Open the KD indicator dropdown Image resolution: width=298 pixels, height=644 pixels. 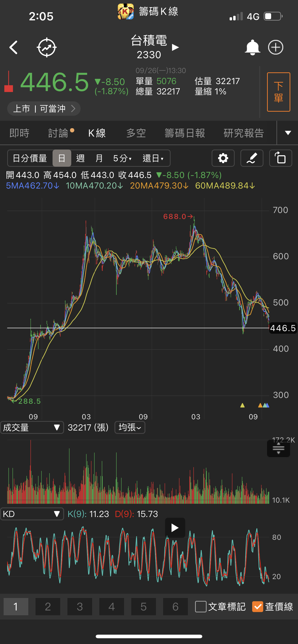32,514
